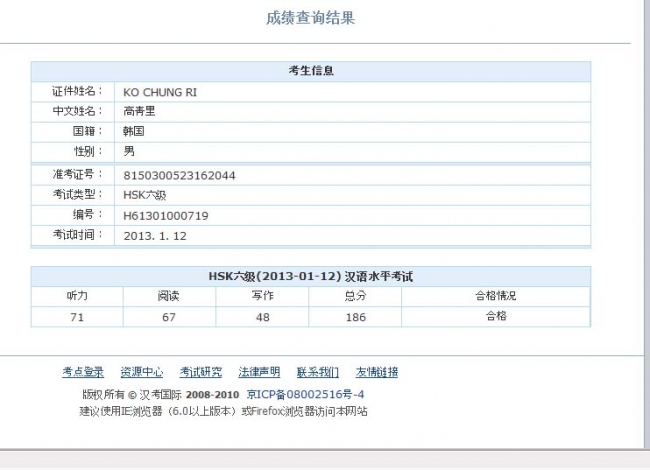Image resolution: width=650 pixels, height=470 pixels.
Task: Open the 考试研究 footer link
Action: click(201, 372)
